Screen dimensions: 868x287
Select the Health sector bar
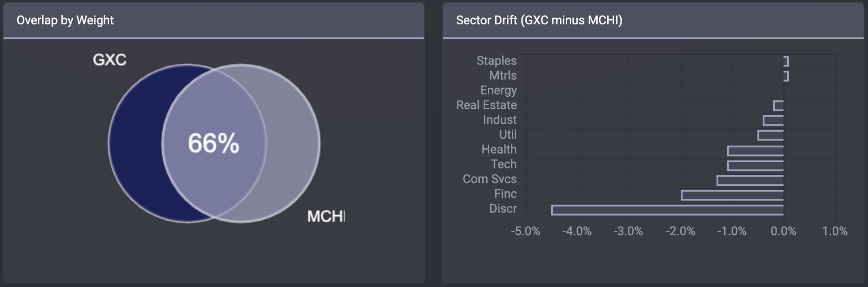point(755,151)
